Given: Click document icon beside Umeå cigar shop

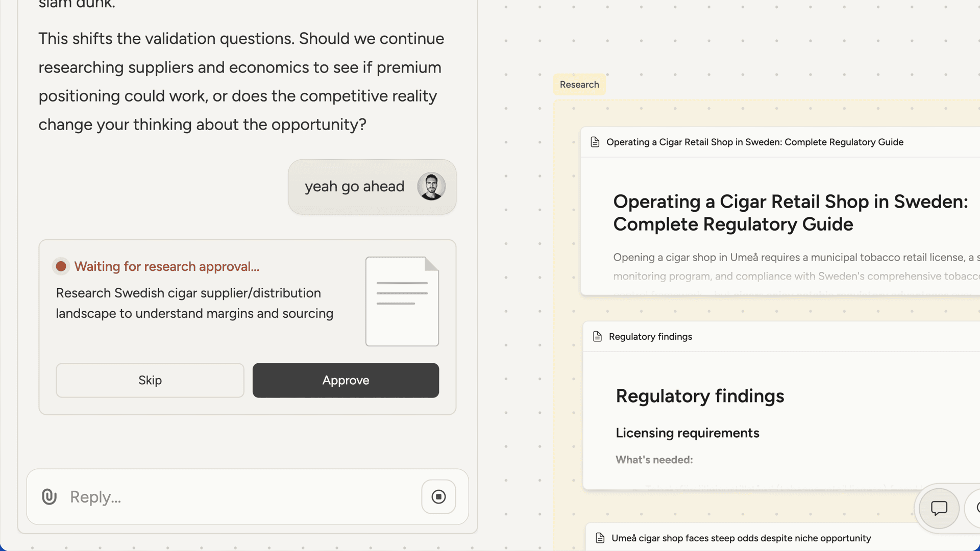Looking at the screenshot, I should tap(600, 538).
